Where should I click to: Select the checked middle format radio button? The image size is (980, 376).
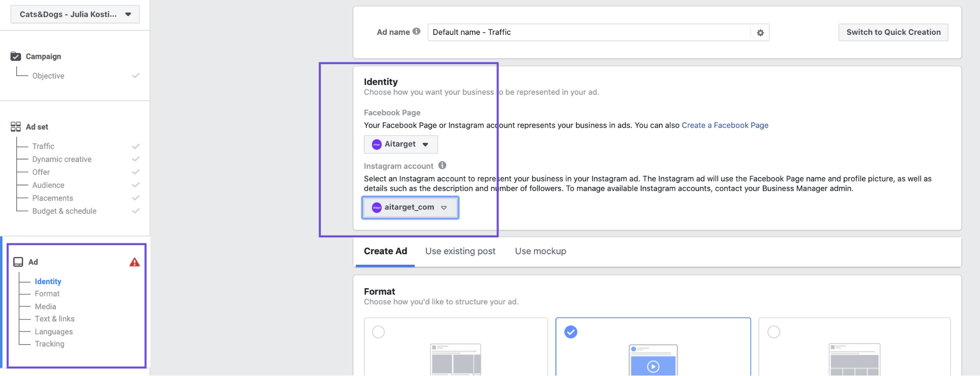[571, 332]
